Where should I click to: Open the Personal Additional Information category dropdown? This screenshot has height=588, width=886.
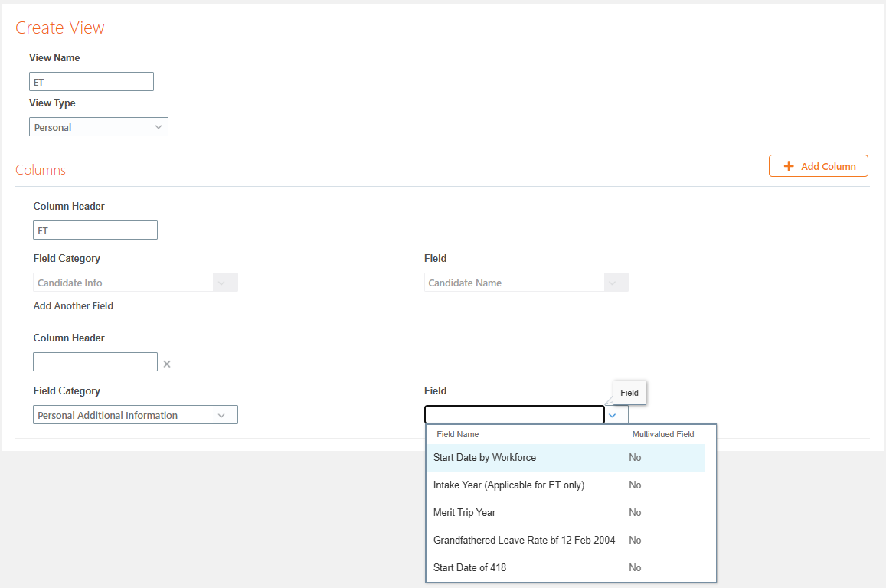135,415
